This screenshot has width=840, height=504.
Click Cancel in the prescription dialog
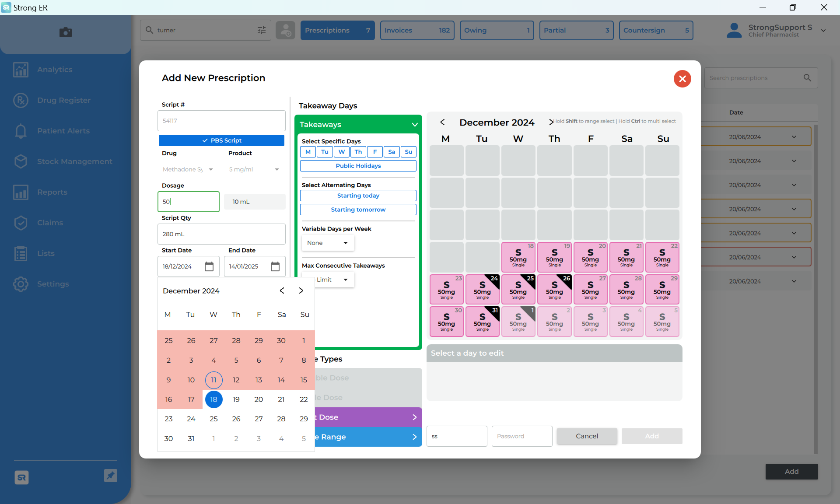click(587, 436)
